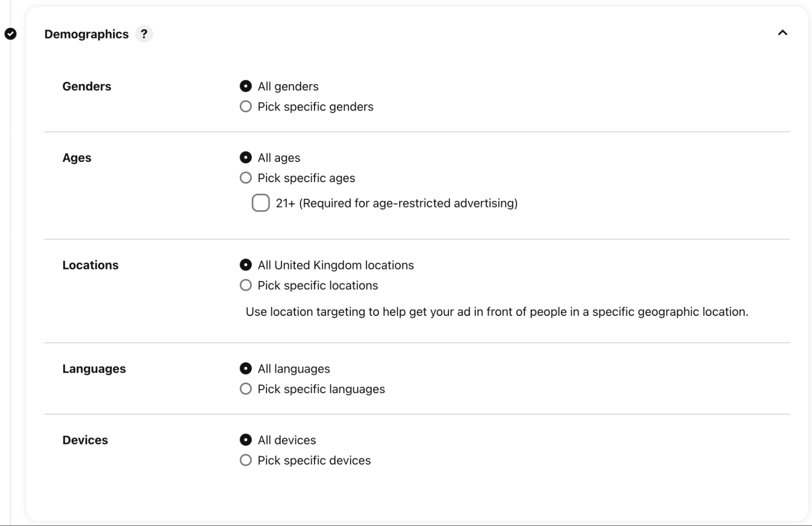Click the Demographics help question mark icon
812x526 pixels.
click(144, 34)
